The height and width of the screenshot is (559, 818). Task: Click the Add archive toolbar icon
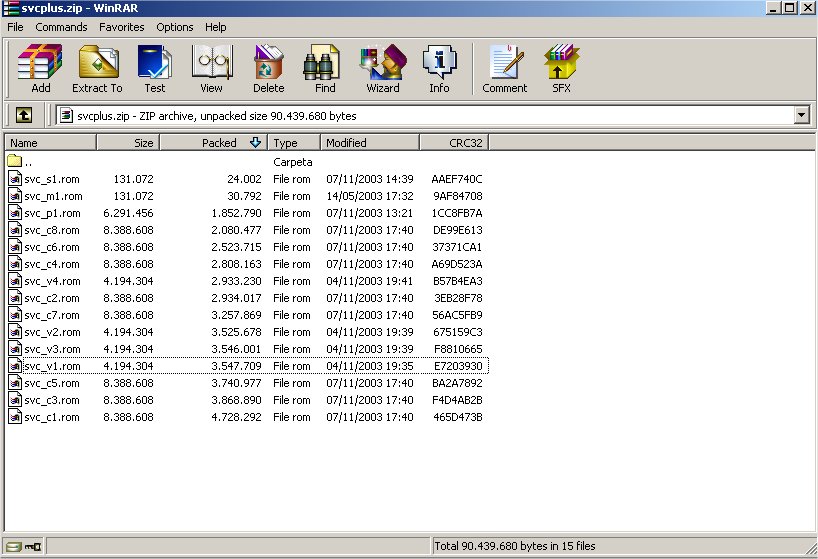coord(40,69)
